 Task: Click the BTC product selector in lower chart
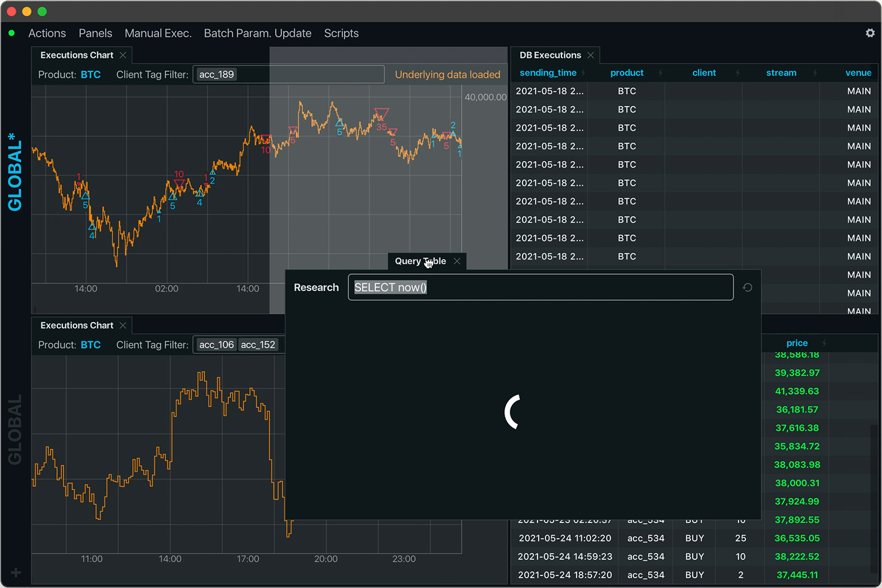tap(91, 345)
